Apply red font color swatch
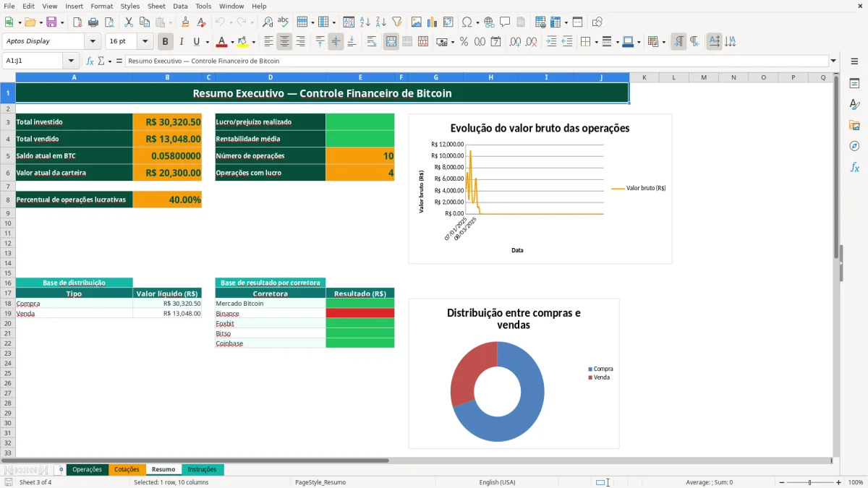 point(222,42)
